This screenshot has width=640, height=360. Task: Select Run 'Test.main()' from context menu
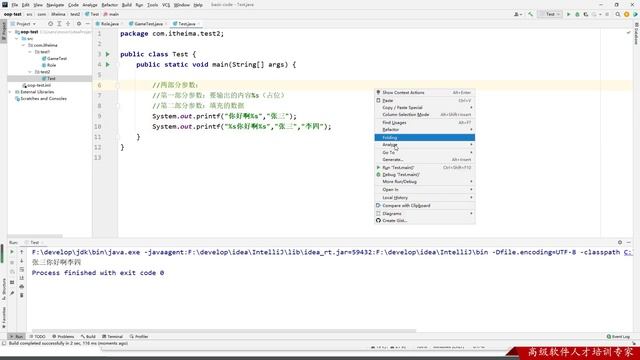click(x=424, y=168)
